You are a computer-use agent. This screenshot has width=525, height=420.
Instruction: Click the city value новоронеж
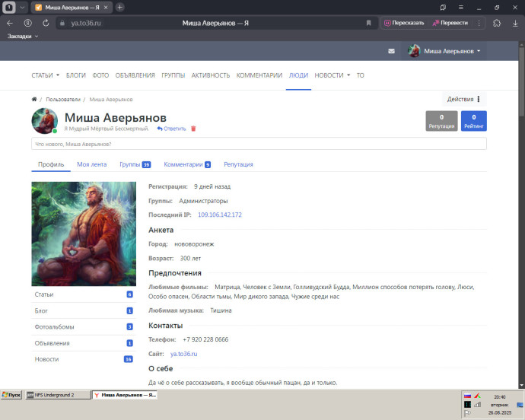pyautogui.click(x=194, y=244)
